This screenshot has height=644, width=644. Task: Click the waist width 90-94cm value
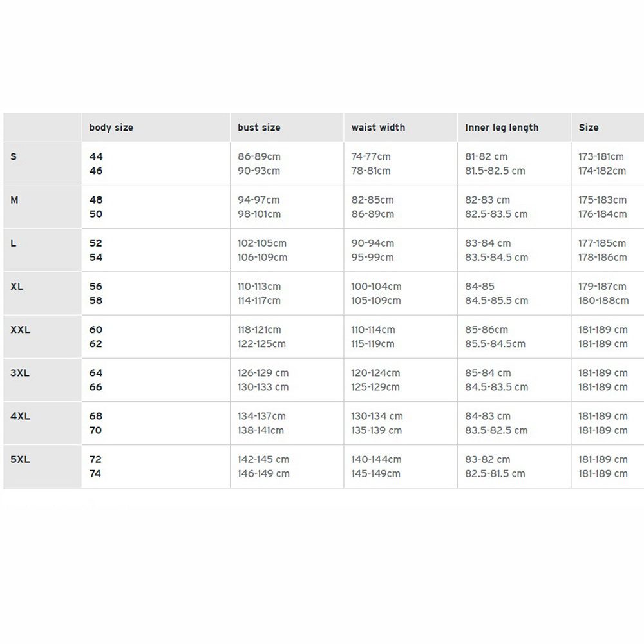[372, 243]
